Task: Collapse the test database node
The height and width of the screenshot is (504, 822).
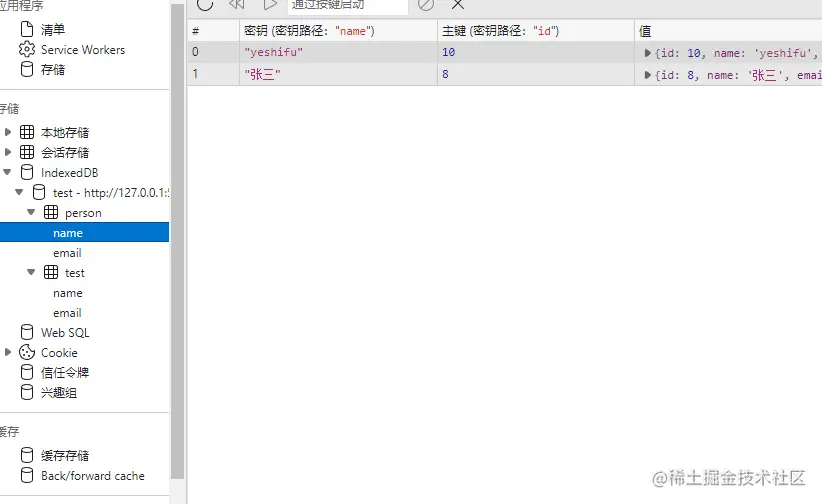Action: tap(19, 192)
